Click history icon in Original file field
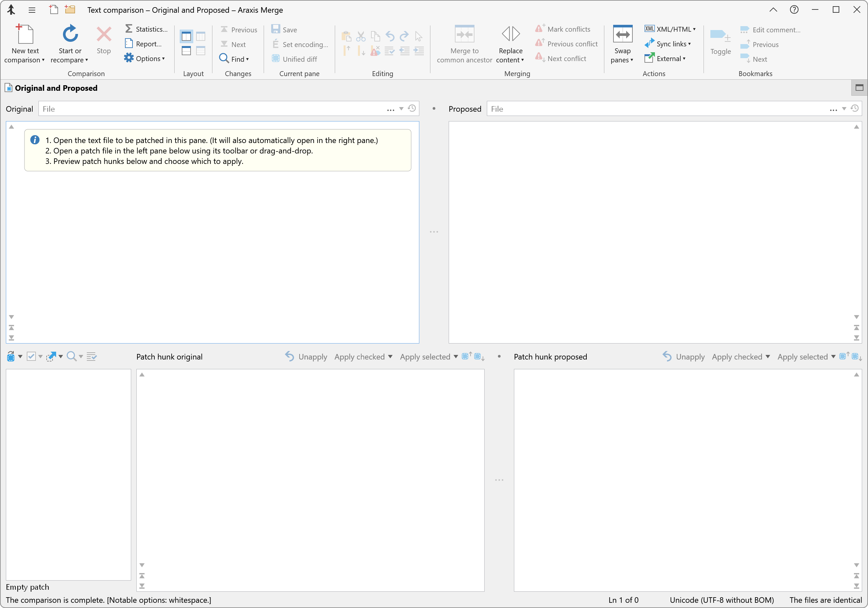This screenshot has height=608, width=868. 412,109
